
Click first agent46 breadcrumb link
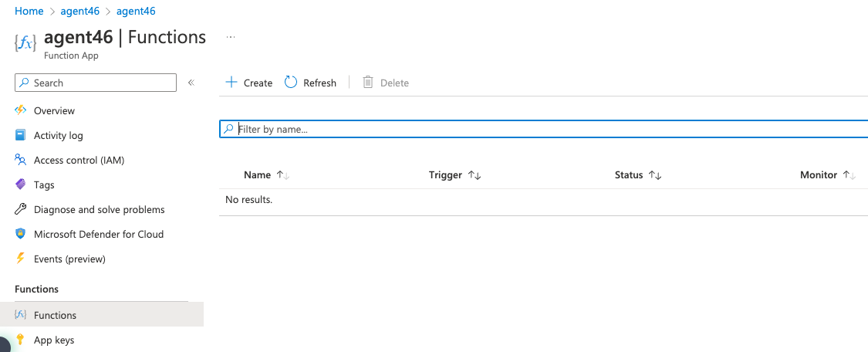click(79, 11)
